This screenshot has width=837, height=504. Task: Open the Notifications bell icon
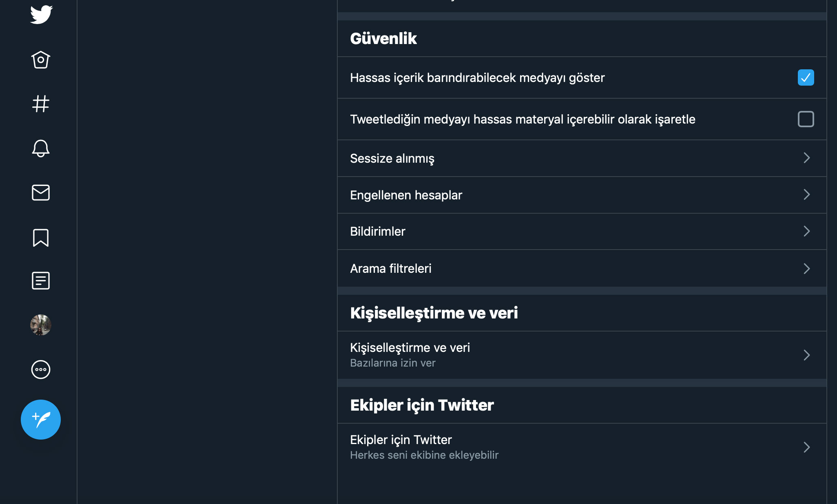(x=41, y=148)
